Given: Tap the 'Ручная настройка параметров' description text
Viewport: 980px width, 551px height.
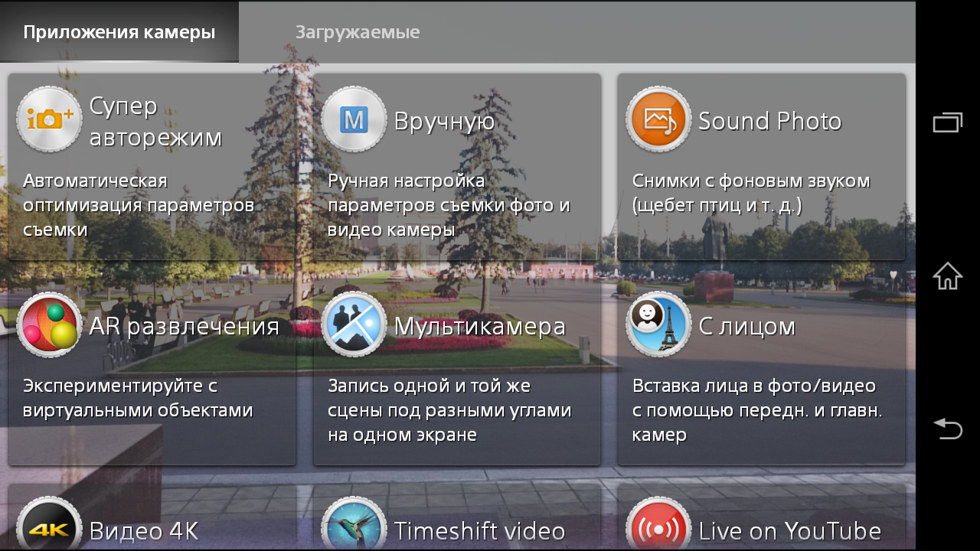Looking at the screenshot, I should (449, 205).
